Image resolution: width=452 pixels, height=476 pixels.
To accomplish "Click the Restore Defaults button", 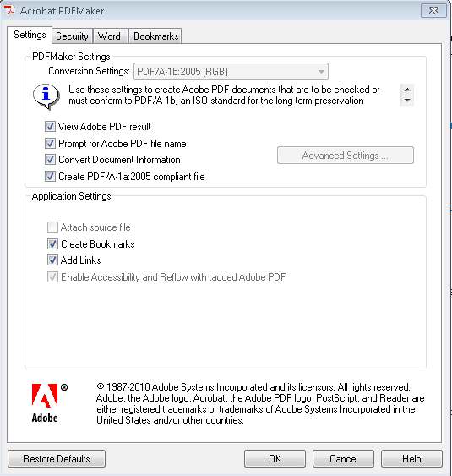I will click(57, 459).
